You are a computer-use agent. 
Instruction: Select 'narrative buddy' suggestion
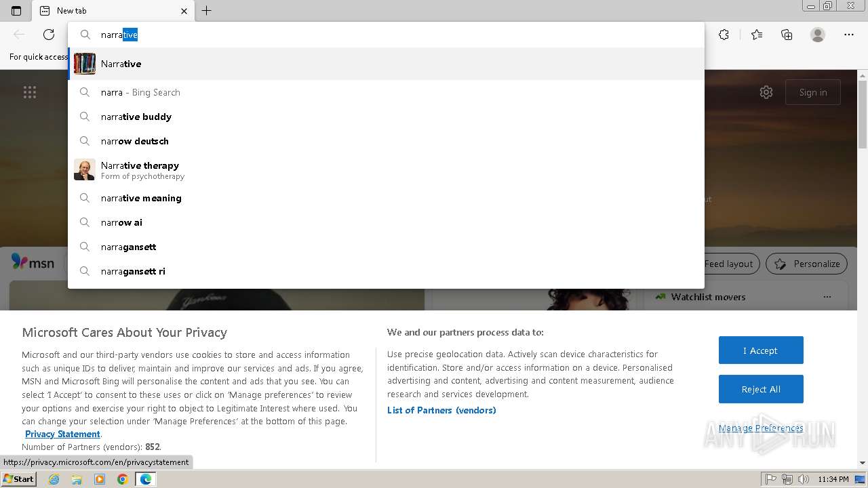tap(387, 117)
